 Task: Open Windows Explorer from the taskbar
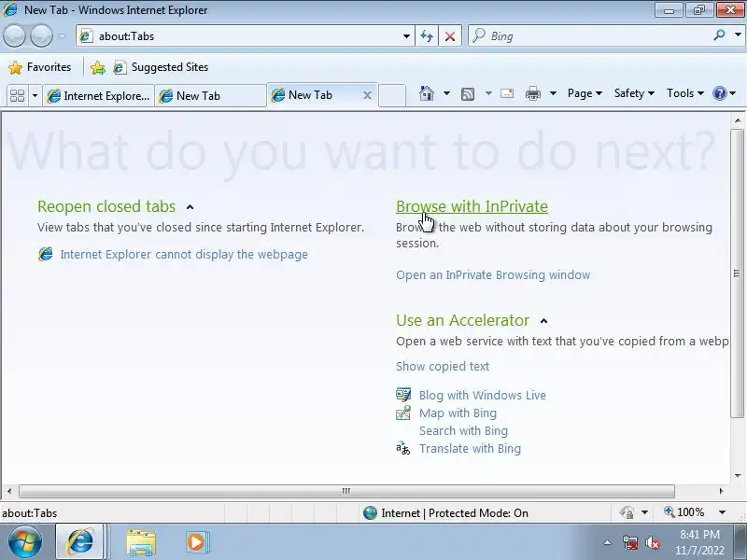click(141, 542)
